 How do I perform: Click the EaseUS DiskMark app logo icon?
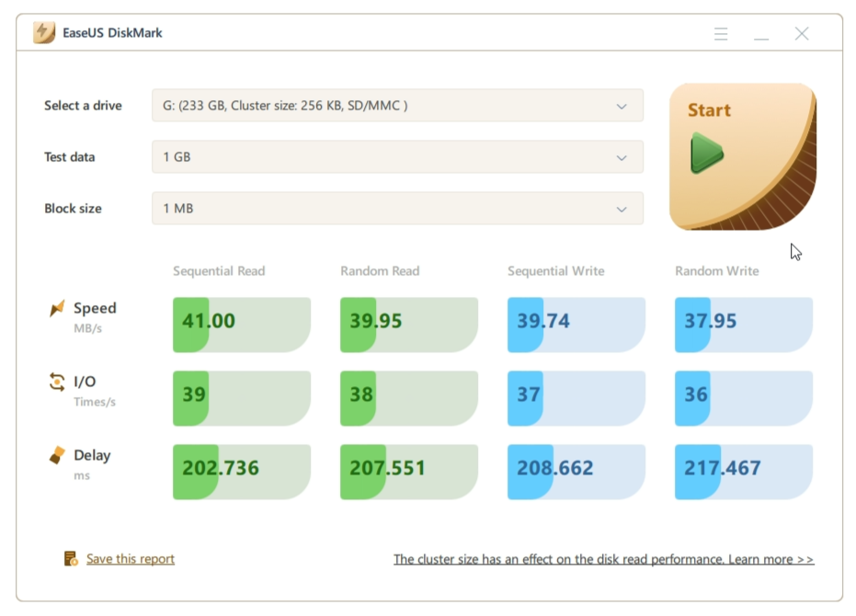point(44,33)
